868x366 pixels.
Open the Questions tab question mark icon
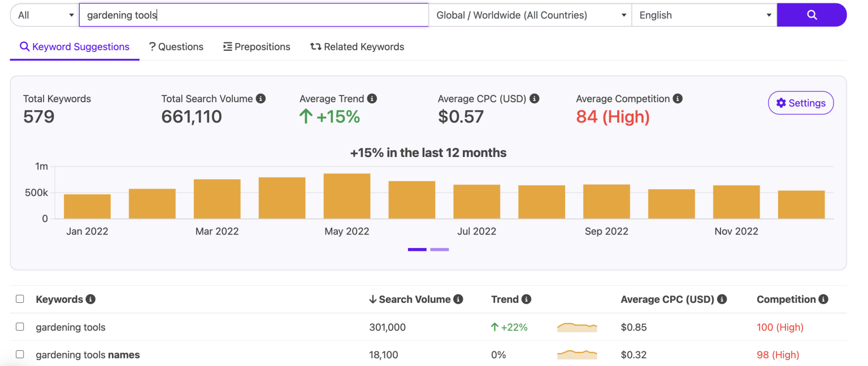click(x=151, y=46)
